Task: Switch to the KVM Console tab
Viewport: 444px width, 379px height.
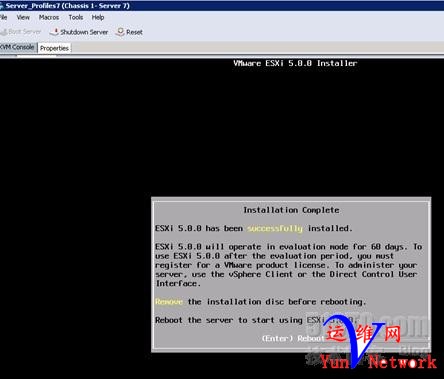Action: click(18, 47)
